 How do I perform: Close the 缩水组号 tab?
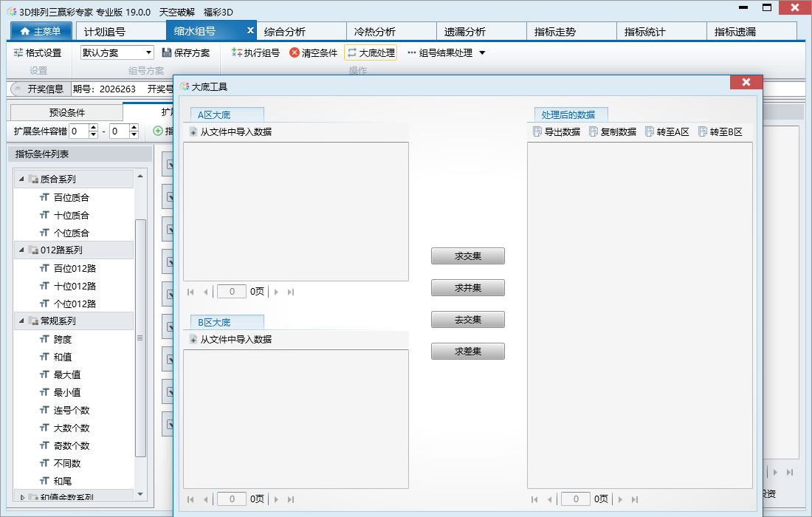pyautogui.click(x=250, y=30)
